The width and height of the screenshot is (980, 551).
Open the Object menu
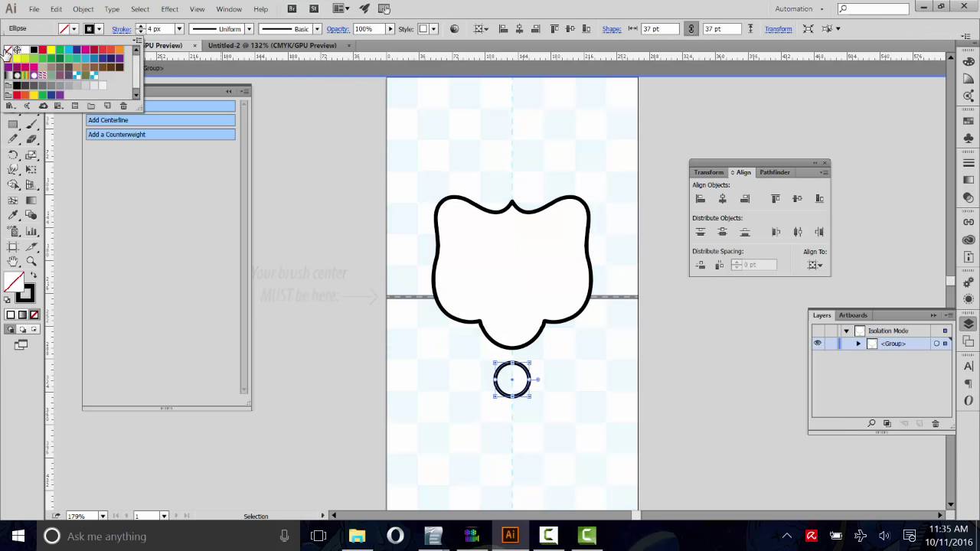coord(83,9)
